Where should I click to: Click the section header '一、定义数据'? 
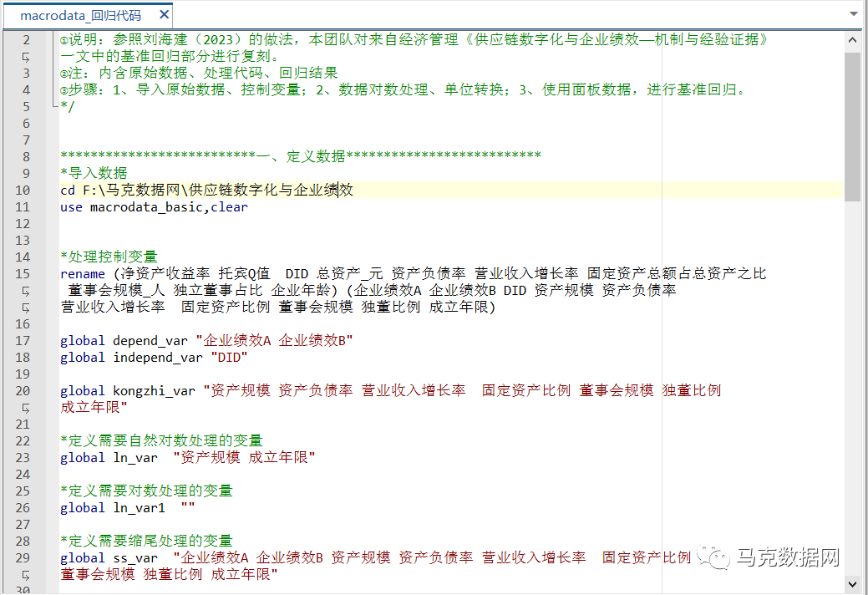point(301,156)
